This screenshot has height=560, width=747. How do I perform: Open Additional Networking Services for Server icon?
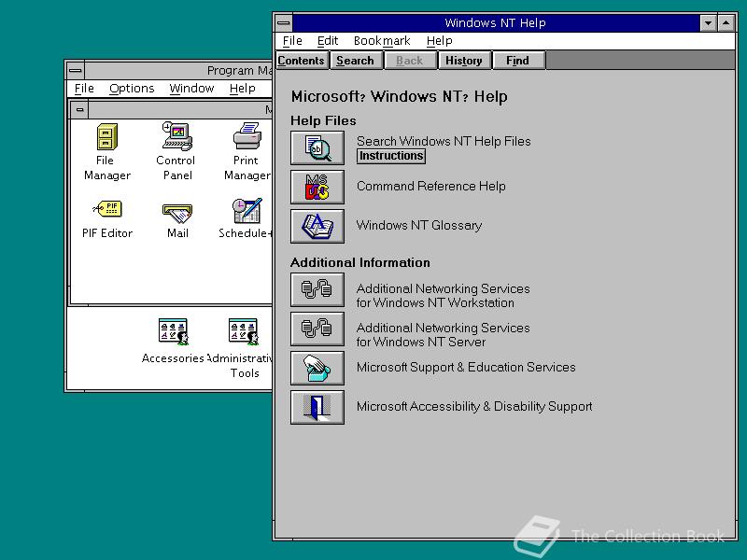tap(317, 329)
